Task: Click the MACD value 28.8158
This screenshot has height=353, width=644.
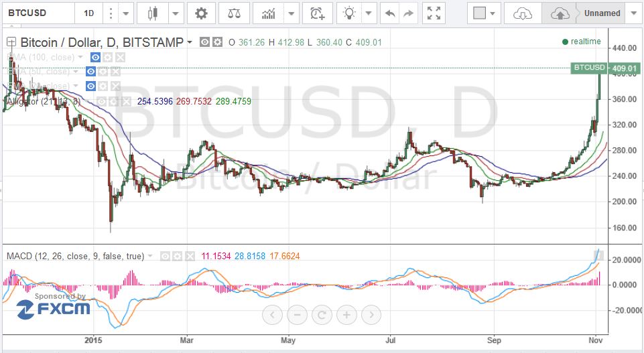Action: (250, 257)
